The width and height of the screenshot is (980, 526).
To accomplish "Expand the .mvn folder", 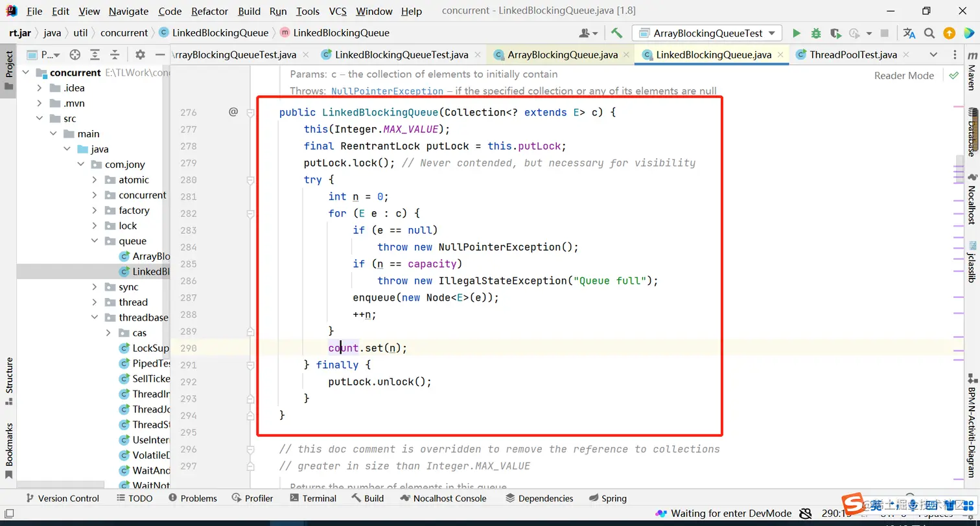I will coord(40,103).
